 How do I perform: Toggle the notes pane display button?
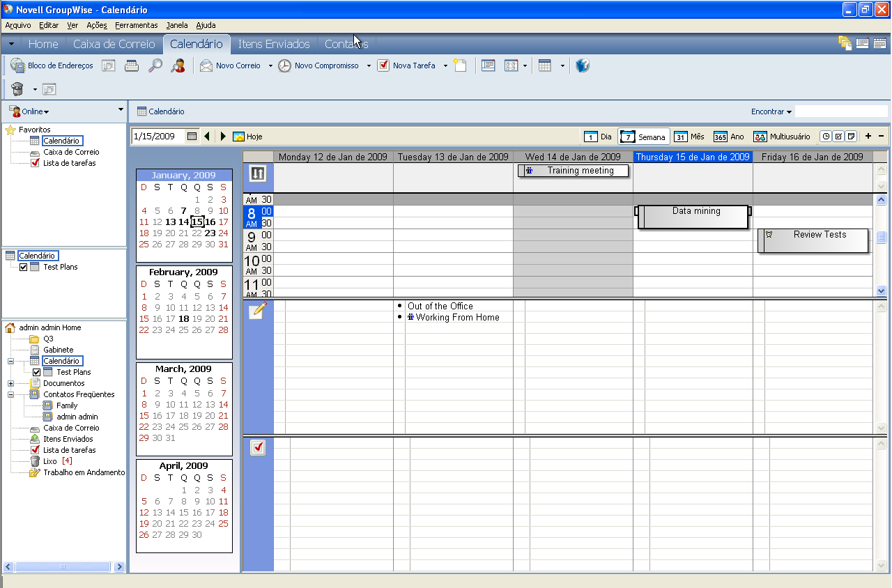tap(851, 136)
